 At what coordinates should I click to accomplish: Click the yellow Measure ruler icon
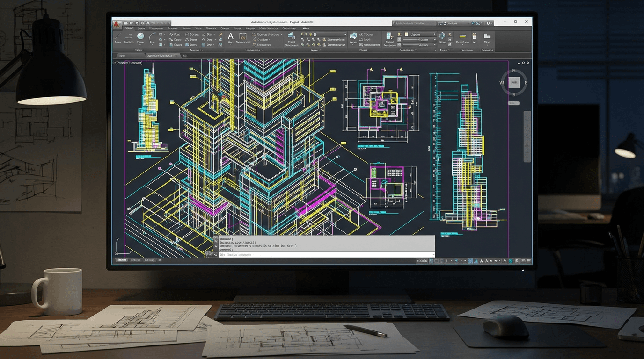[462, 36]
